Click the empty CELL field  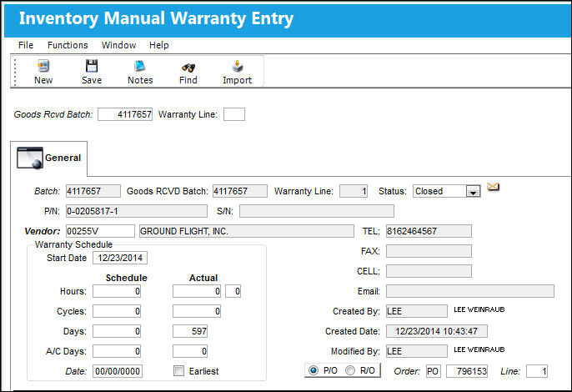coord(429,271)
